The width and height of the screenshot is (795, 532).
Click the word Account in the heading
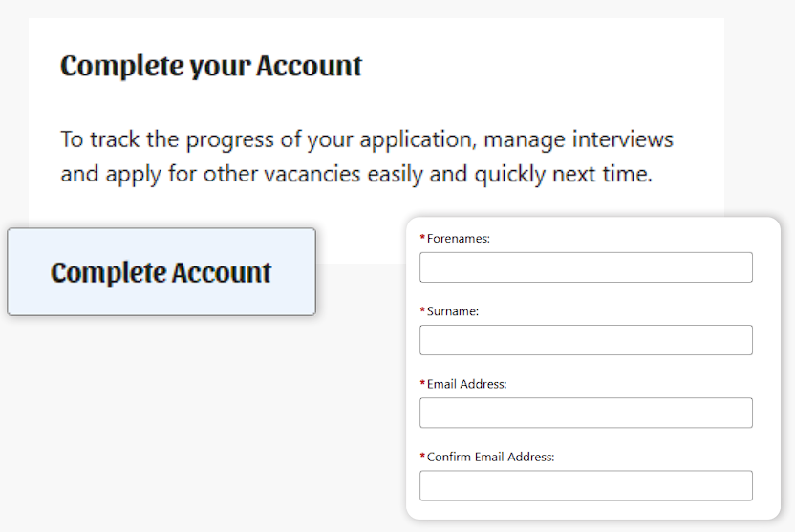pyautogui.click(x=309, y=65)
